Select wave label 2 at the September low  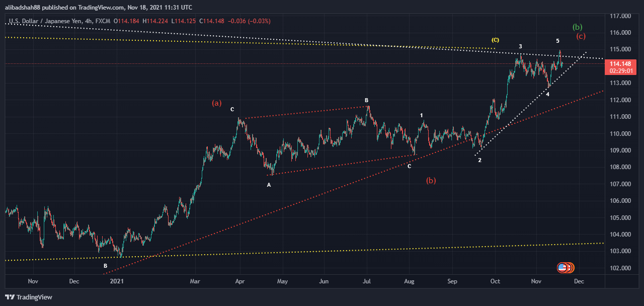coord(479,160)
